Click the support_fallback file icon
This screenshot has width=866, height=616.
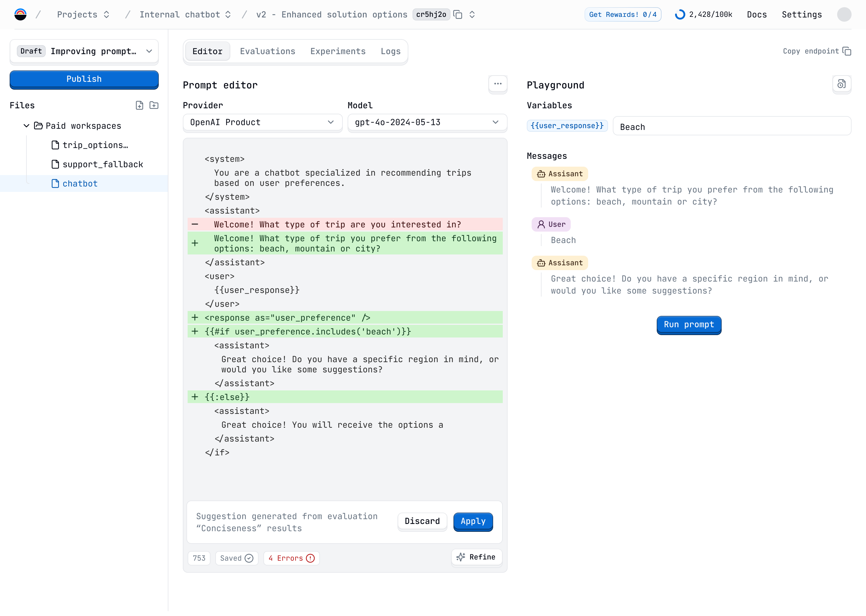pos(55,164)
